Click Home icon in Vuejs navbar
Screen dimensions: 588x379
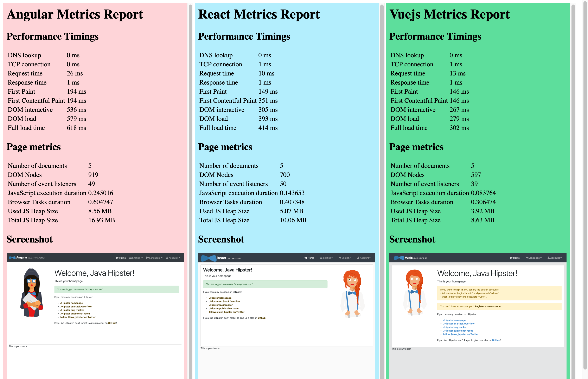click(x=511, y=258)
